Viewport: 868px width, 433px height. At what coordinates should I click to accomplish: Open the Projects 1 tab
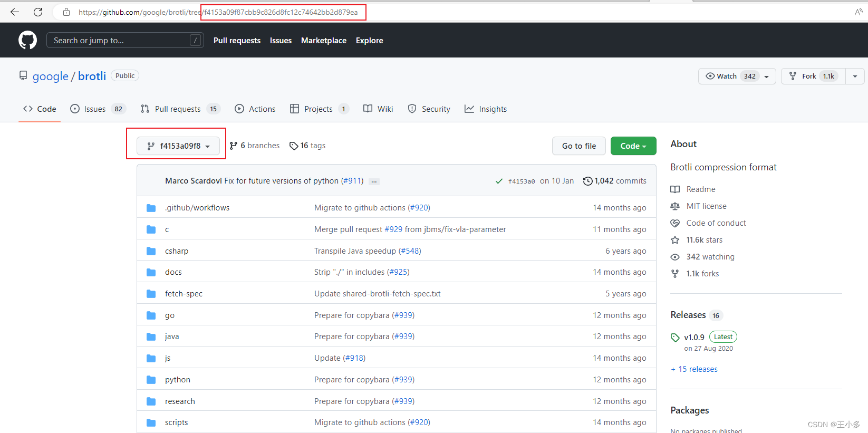click(x=320, y=109)
